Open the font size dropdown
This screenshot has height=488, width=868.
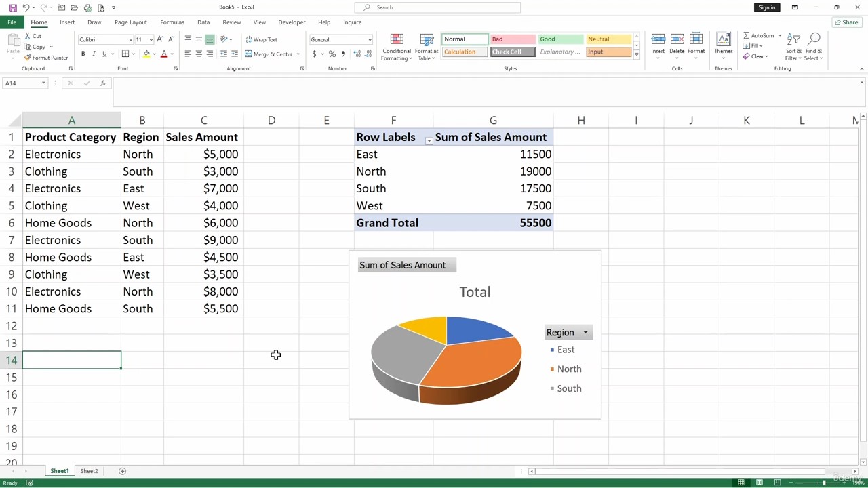151,39
